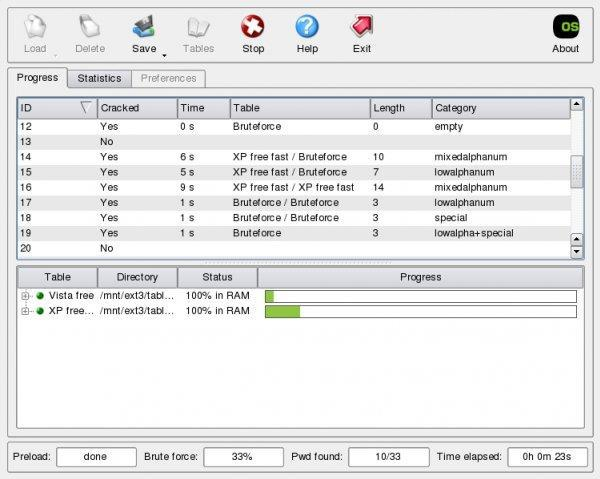
Task: Open the About ophcrack logo icon
Action: pyautogui.click(x=565, y=26)
